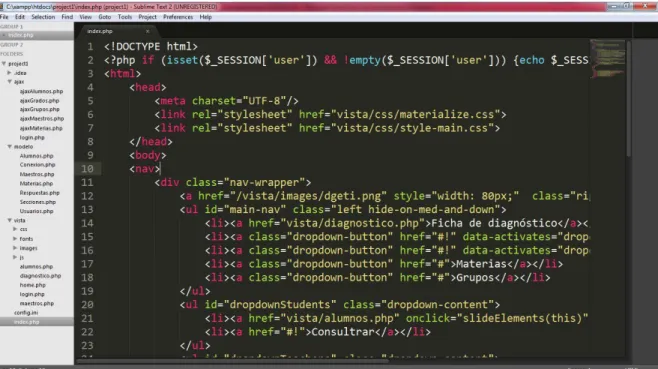This screenshot has height=369, width=658.
Task: Click "vista/css/materialize.css" href text
Action: 415,115
